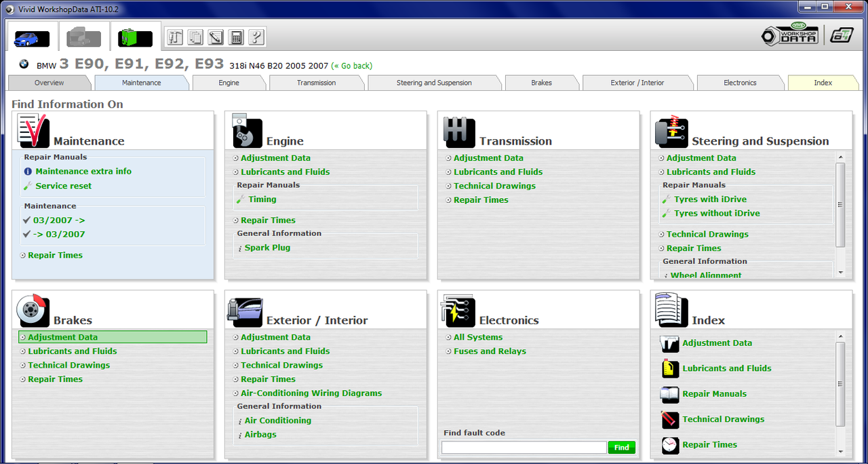Click the fault code input field

click(x=524, y=447)
